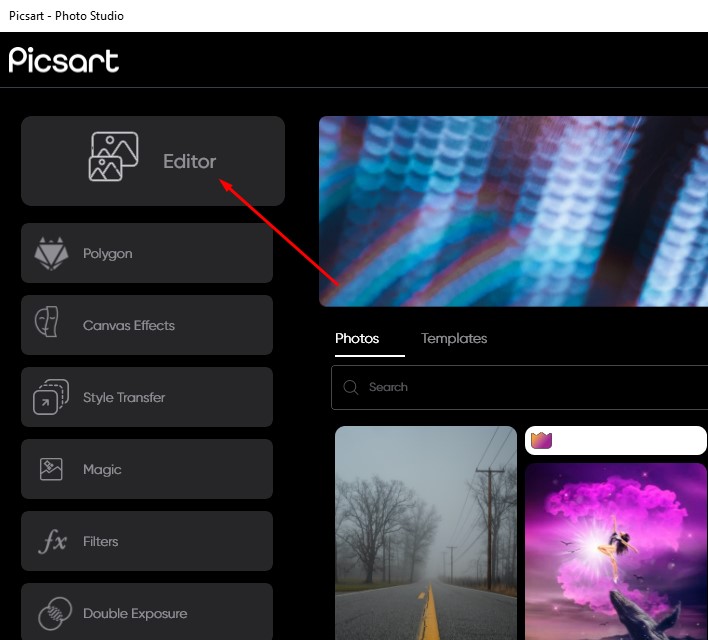Click the fx Filters icon
Screen dimensions: 708x640
51,542
